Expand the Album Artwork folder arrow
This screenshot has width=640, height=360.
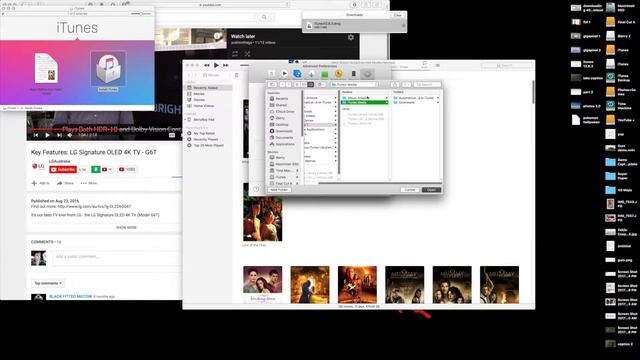(x=387, y=98)
